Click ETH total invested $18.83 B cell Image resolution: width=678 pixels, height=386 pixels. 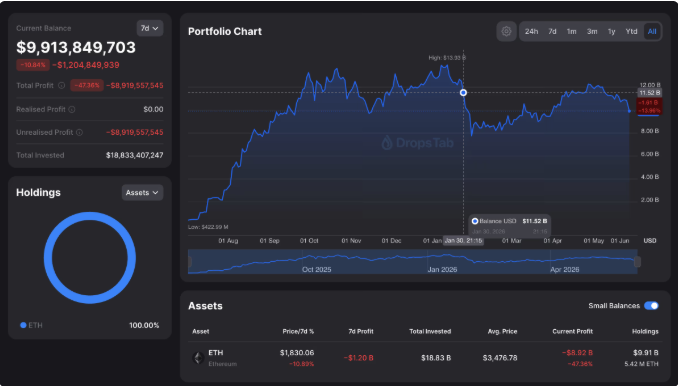pos(436,358)
